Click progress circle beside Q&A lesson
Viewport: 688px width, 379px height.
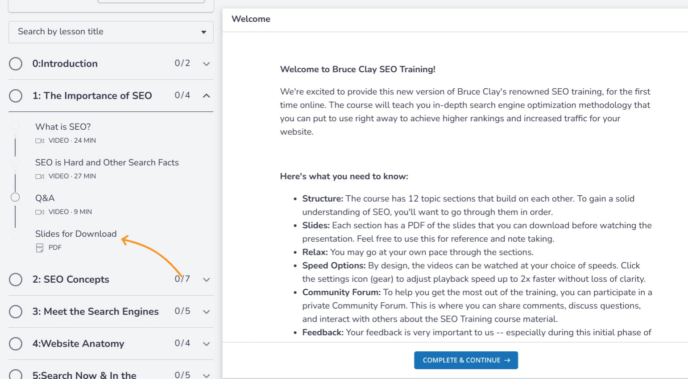[15, 197]
